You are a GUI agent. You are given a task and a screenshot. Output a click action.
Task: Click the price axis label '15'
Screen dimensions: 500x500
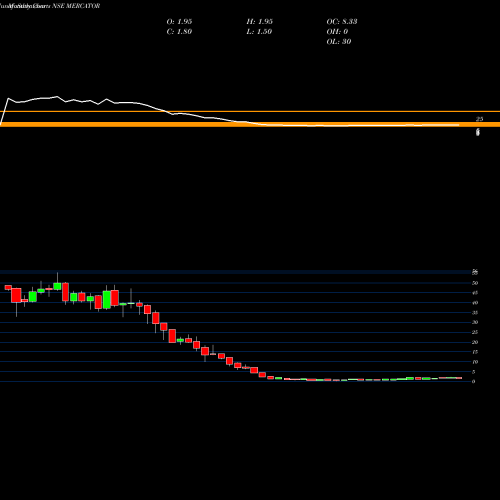coord(475,352)
